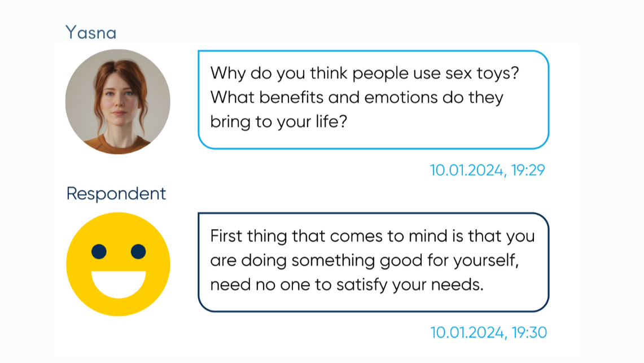Click the line "bring to your life?"
This screenshot has height=363, width=644.
[279, 122]
